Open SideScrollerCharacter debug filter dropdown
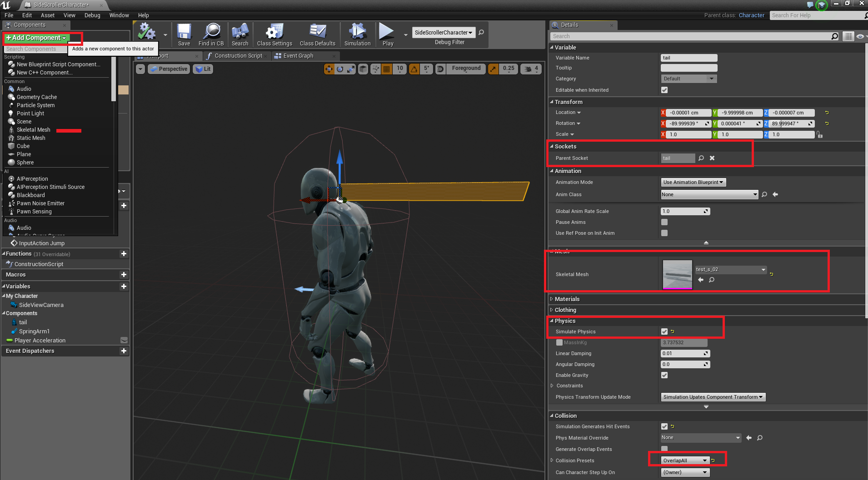Screen dimensions: 868x480 click(444, 32)
